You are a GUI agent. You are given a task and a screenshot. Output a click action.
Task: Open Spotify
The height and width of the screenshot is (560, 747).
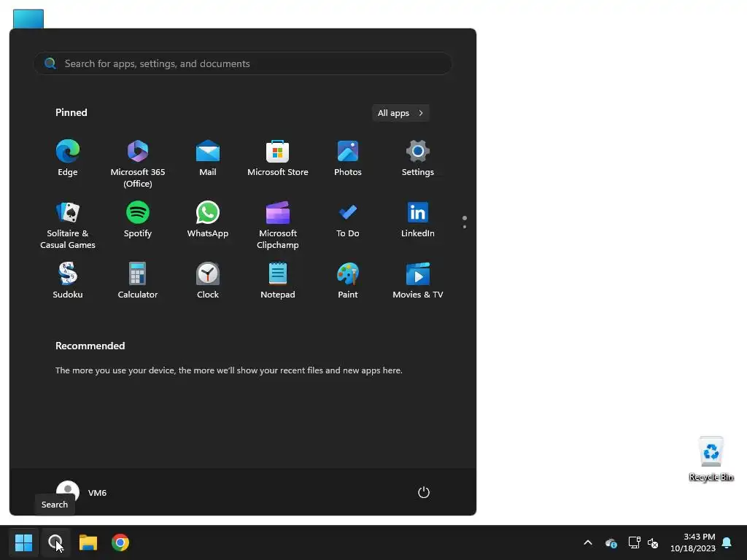(x=138, y=220)
